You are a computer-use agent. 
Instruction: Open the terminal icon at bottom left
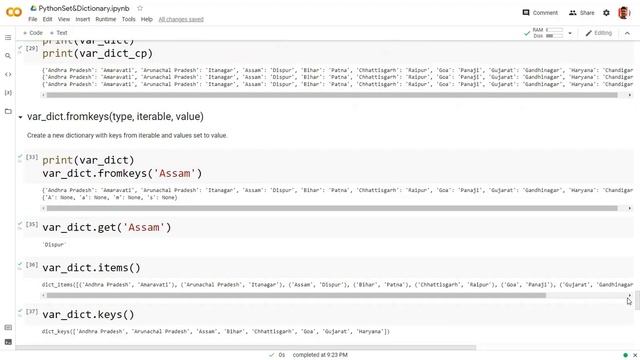[8, 342]
